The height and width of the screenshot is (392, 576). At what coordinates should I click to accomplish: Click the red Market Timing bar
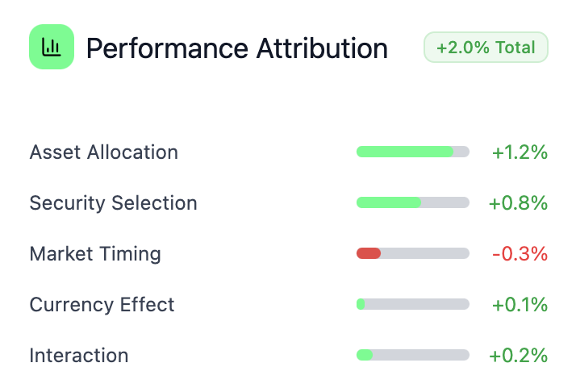tap(369, 253)
